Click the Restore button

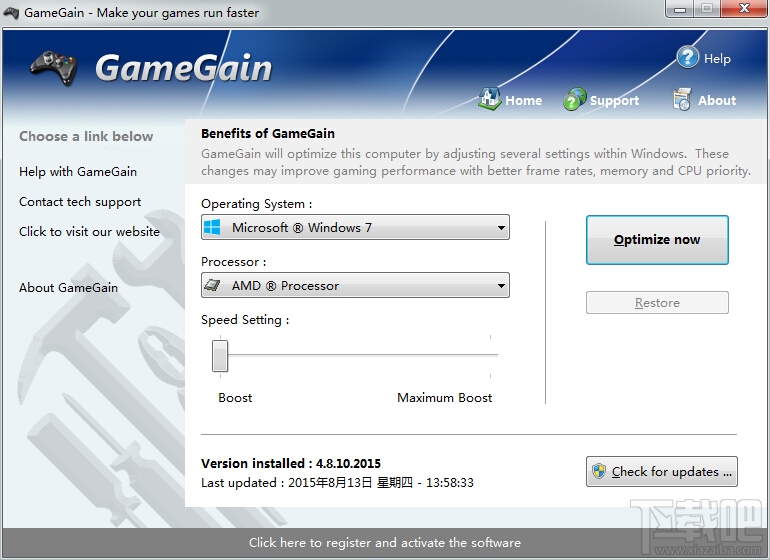tap(657, 303)
